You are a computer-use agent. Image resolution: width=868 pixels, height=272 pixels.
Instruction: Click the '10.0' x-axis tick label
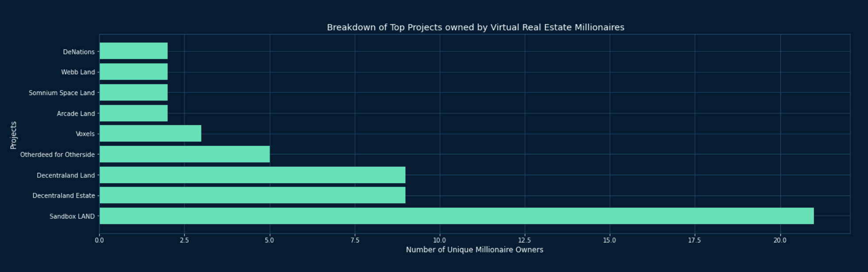(x=440, y=241)
